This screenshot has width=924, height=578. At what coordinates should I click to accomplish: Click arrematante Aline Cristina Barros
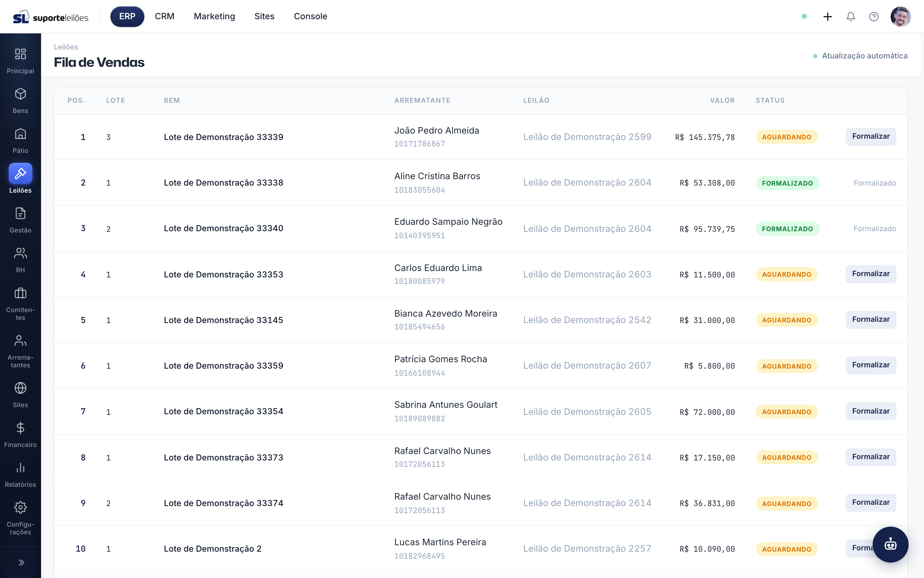[x=437, y=176]
